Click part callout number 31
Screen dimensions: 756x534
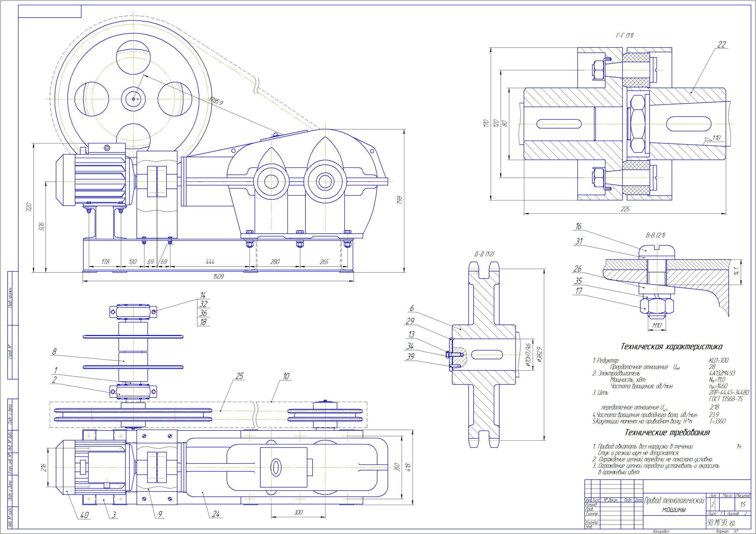coord(579,241)
